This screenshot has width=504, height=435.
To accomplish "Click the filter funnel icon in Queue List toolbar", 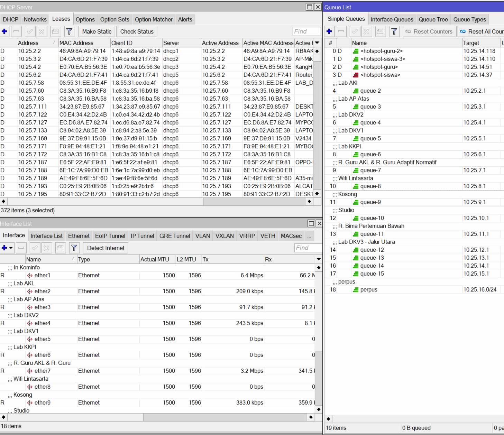I will coord(394,31).
